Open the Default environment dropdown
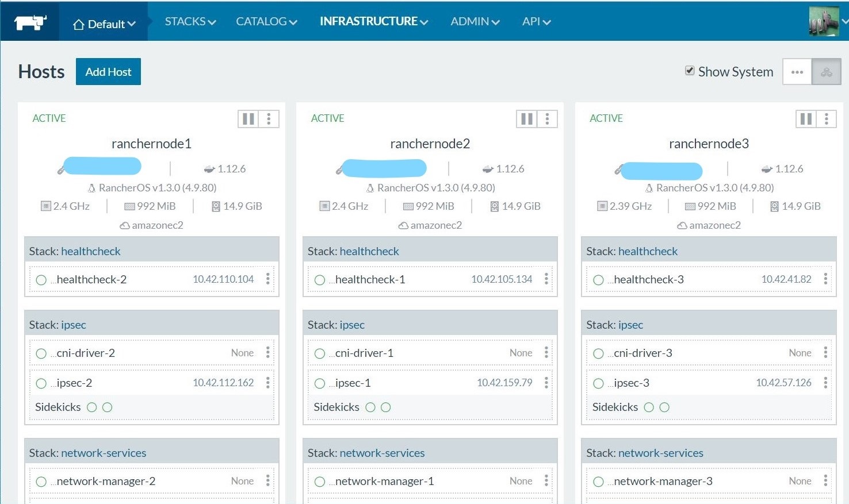This screenshot has width=849, height=504. point(104,24)
